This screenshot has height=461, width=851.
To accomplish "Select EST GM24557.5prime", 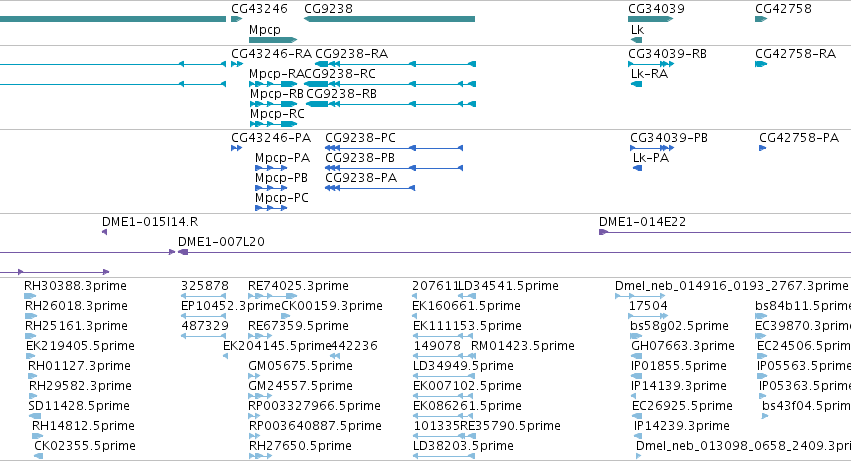I will coord(300,387).
